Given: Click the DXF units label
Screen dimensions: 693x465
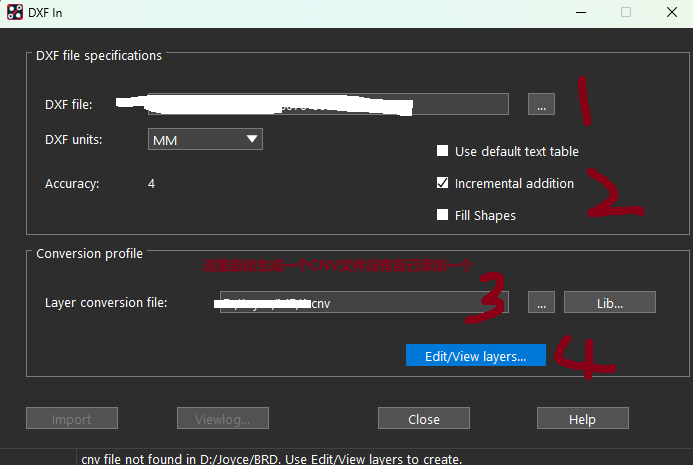Looking at the screenshot, I should pos(73,140).
